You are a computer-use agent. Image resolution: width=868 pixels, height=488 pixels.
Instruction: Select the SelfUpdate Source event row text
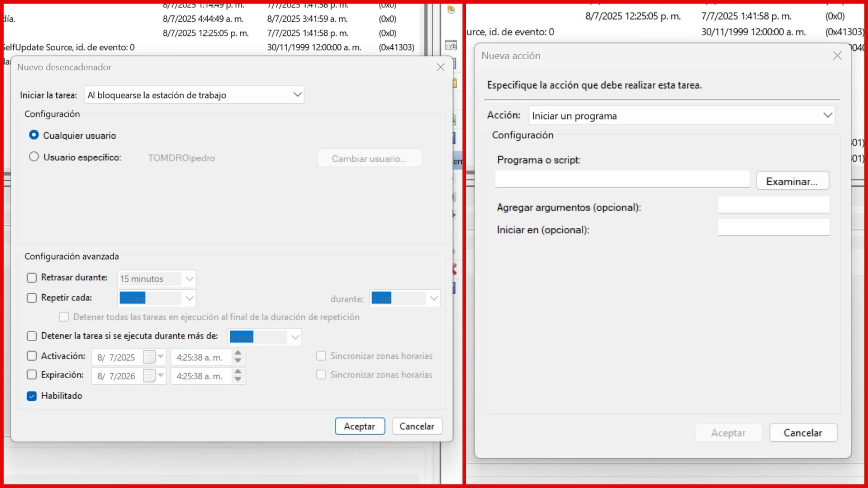(x=69, y=47)
